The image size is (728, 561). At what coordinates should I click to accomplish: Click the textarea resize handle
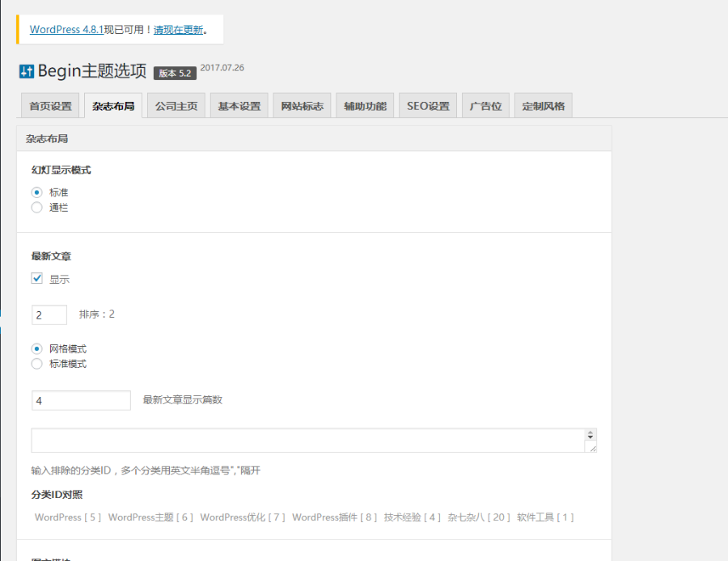(592, 448)
